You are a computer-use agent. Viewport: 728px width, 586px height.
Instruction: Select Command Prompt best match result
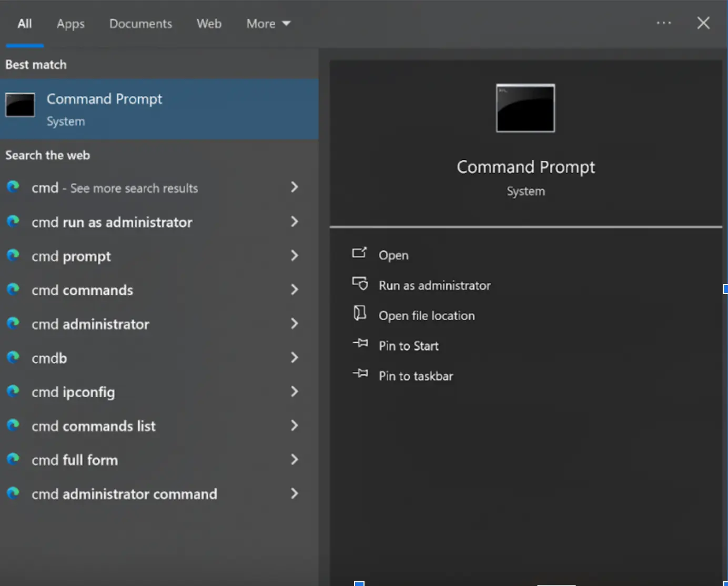coord(159,109)
